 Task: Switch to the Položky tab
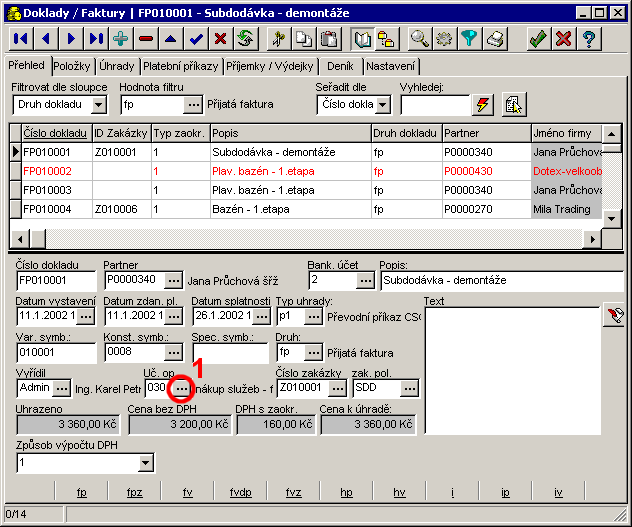click(73, 66)
